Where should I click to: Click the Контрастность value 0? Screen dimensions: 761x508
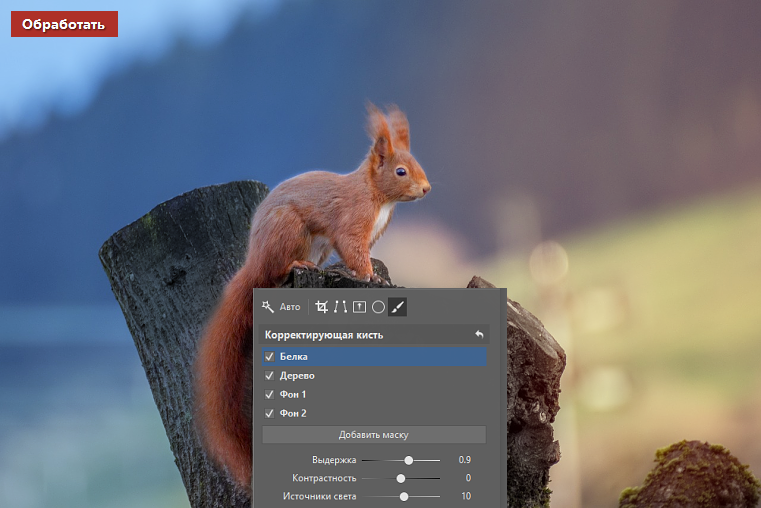(x=468, y=478)
